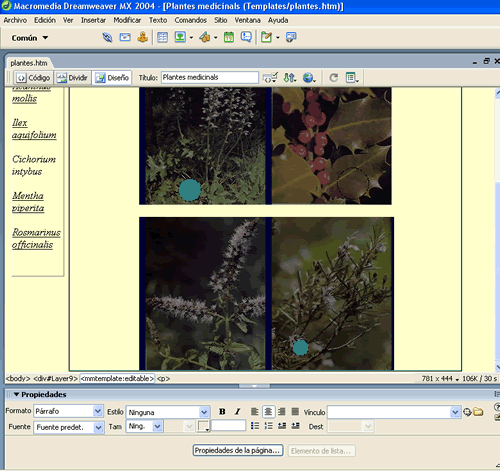Open the Insertar menu

pos(93,20)
